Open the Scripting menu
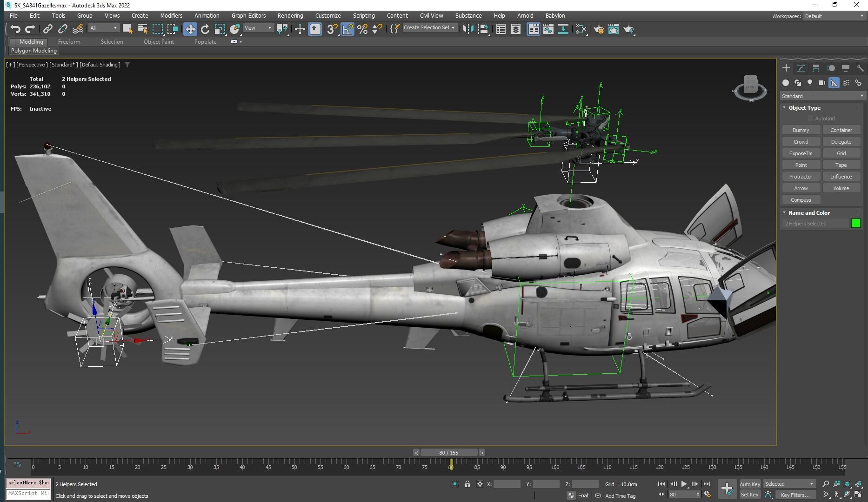 [363, 16]
